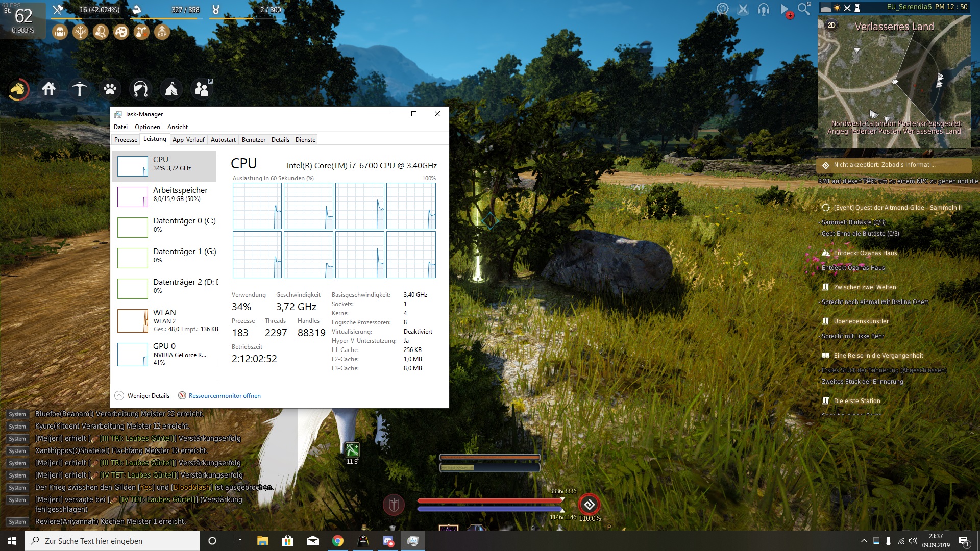Click the guild members icon

(202, 89)
